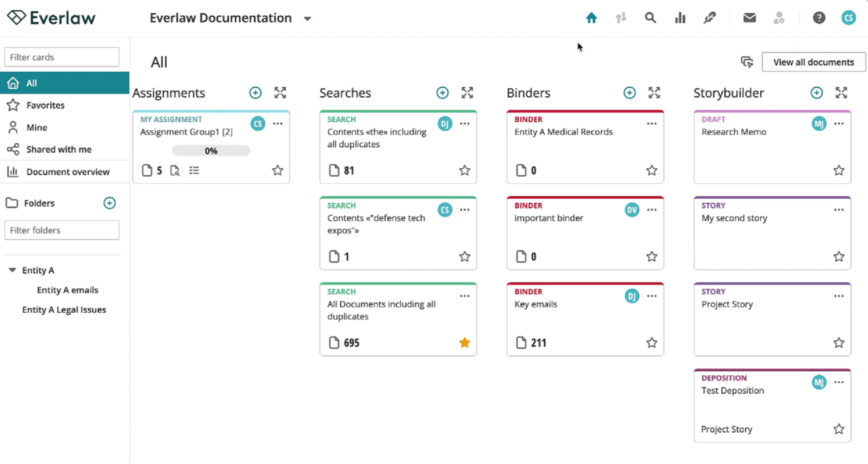Open options menu on Test Deposition card
This screenshot has width=868, height=464.
tap(839, 382)
